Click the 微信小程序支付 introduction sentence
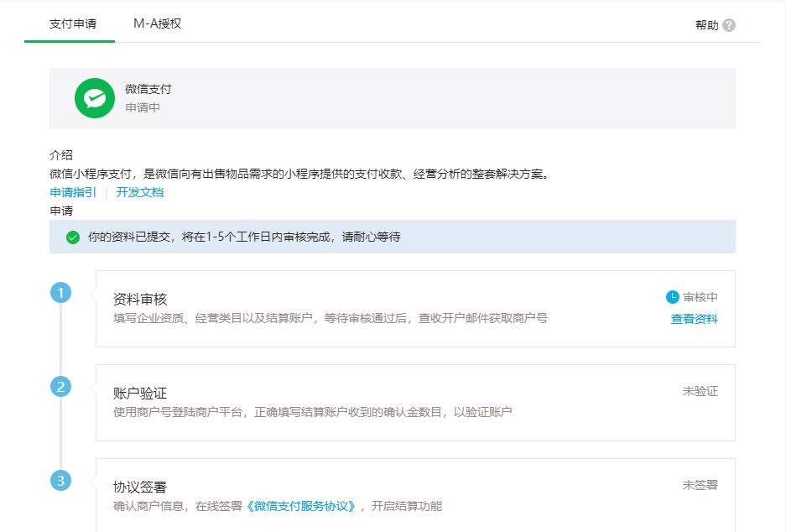The width and height of the screenshot is (786, 532). [x=300, y=174]
